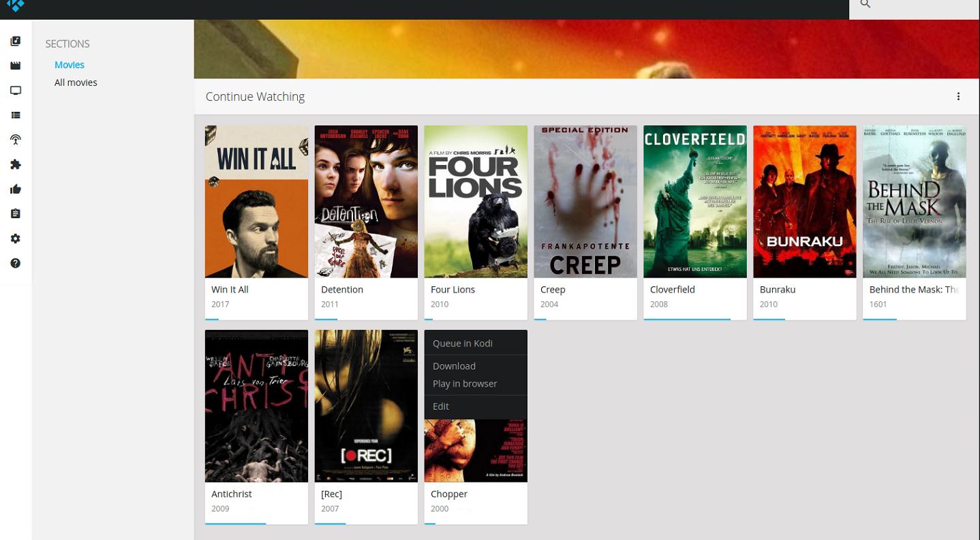Screen dimensions: 980x540
Task: Click the Cloverfield title link
Action: click(673, 290)
